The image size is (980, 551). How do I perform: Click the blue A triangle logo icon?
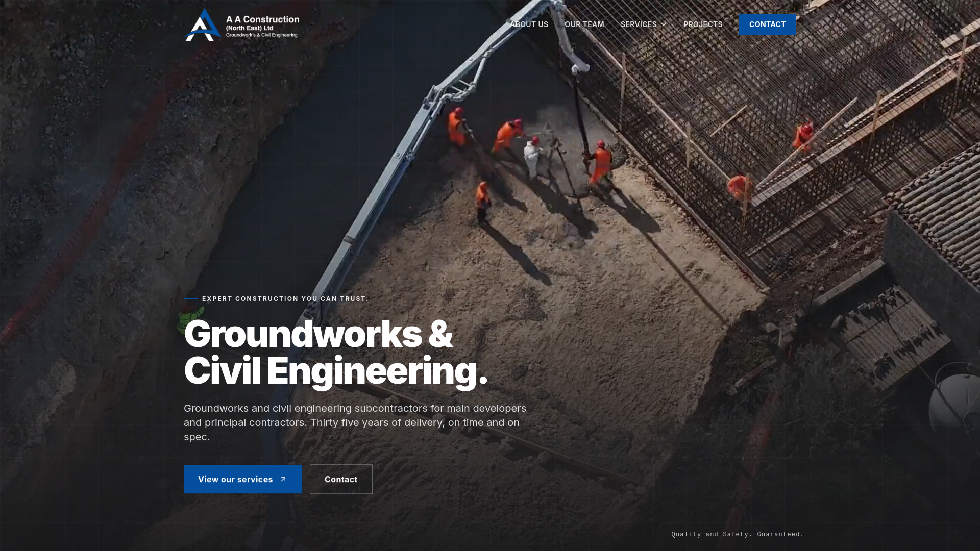click(203, 24)
